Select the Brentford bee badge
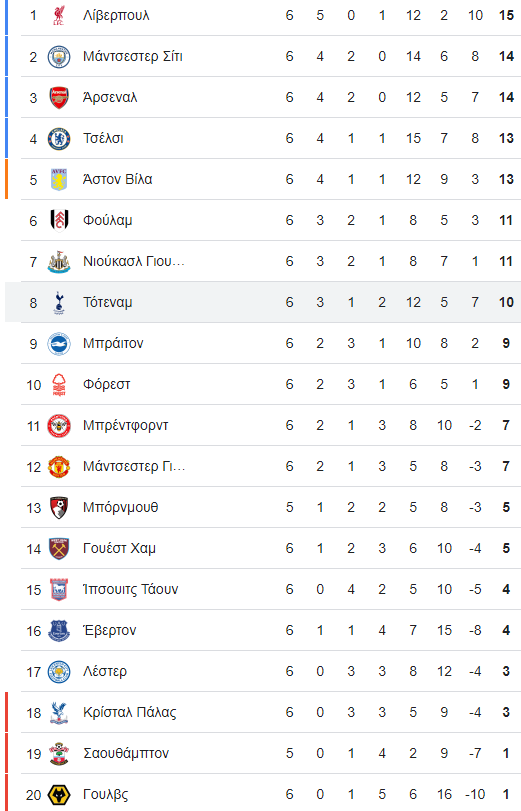The width and height of the screenshot is (521, 811). (x=59, y=426)
